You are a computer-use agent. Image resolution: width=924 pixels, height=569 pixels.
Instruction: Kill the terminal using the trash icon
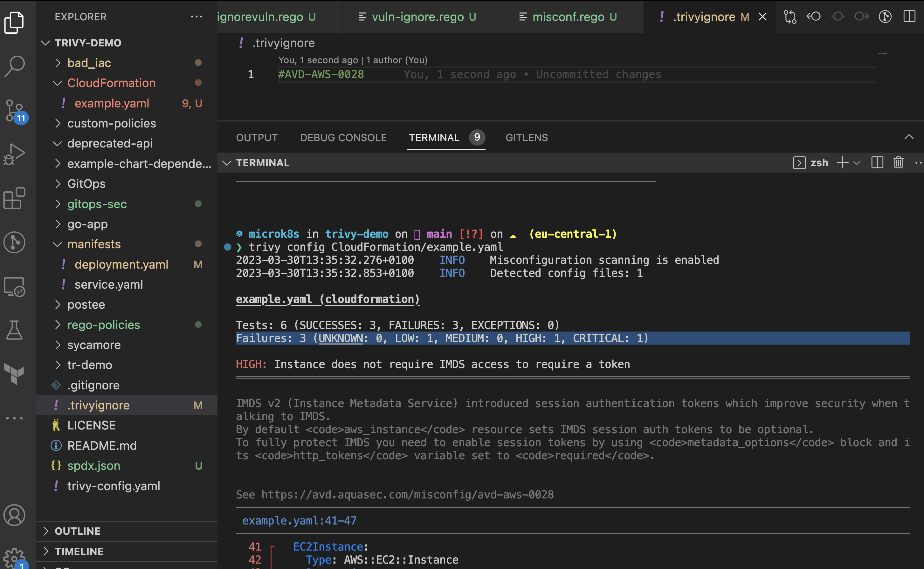click(x=899, y=162)
